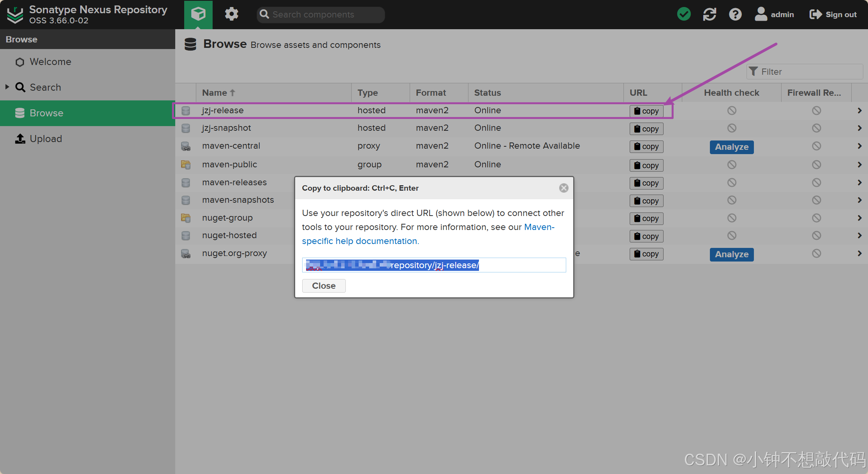868x474 pixels.
Task: Click maven-public group repository icon
Action: [186, 165]
